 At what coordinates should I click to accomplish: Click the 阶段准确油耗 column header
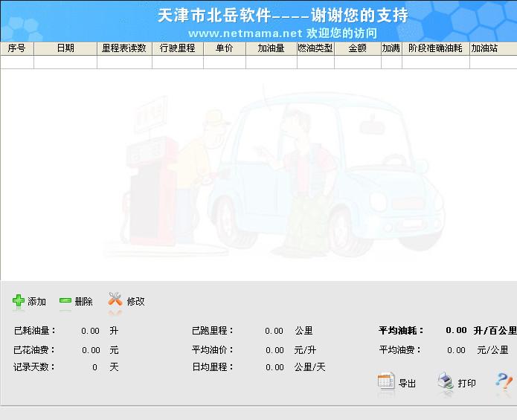coord(435,48)
